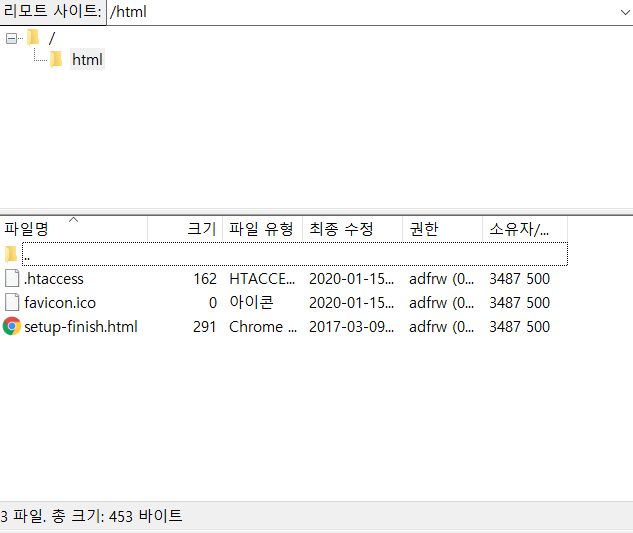This screenshot has height=533, width=633.
Task: Collapse the root folder tree node
Action: 11,38
